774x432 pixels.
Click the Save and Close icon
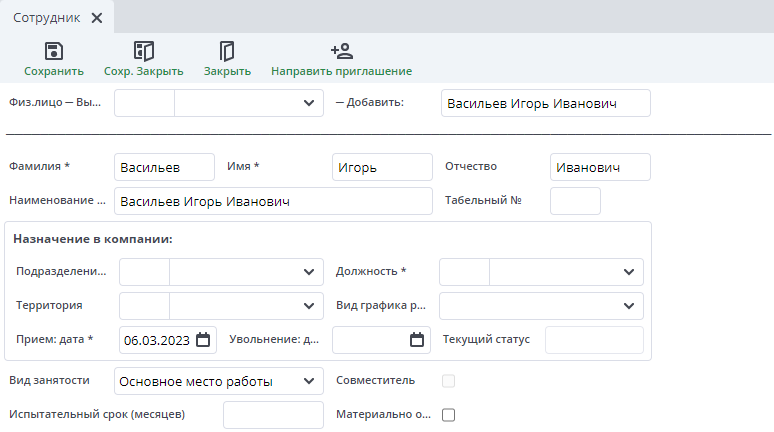pos(143,51)
